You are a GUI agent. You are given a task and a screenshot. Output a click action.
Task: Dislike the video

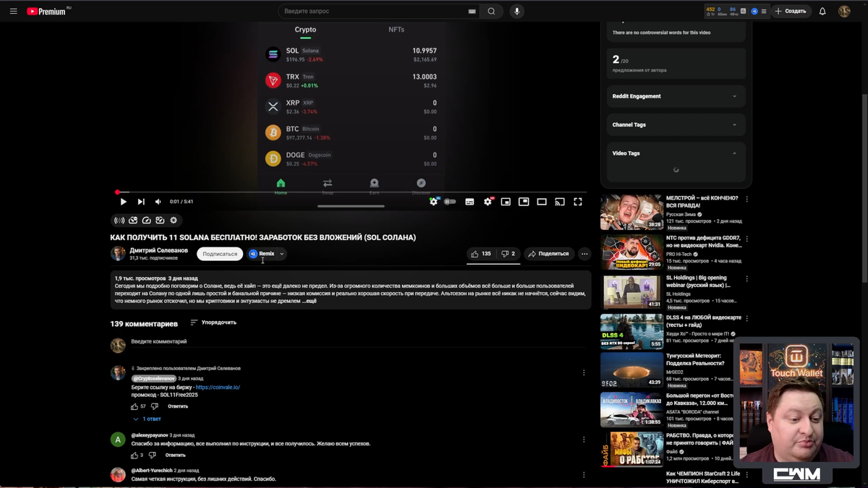coord(509,254)
